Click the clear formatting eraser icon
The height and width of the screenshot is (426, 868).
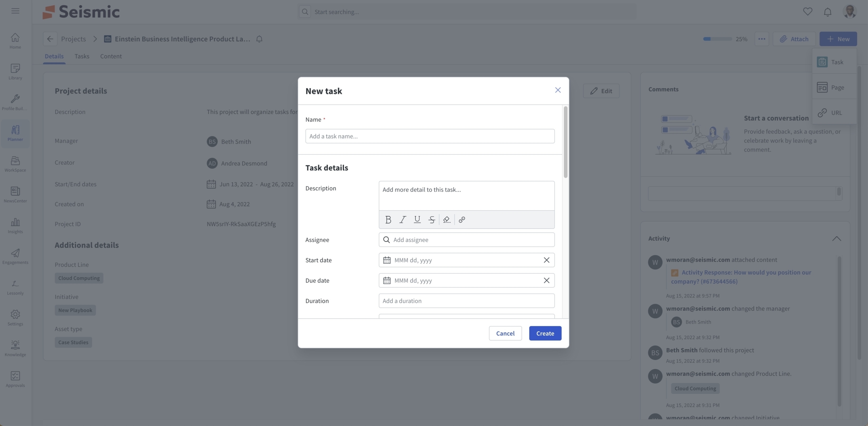pyautogui.click(x=447, y=220)
